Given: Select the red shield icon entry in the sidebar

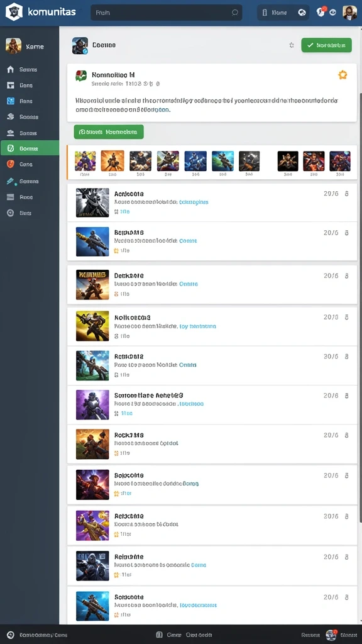Looking at the screenshot, I should coord(30,164).
